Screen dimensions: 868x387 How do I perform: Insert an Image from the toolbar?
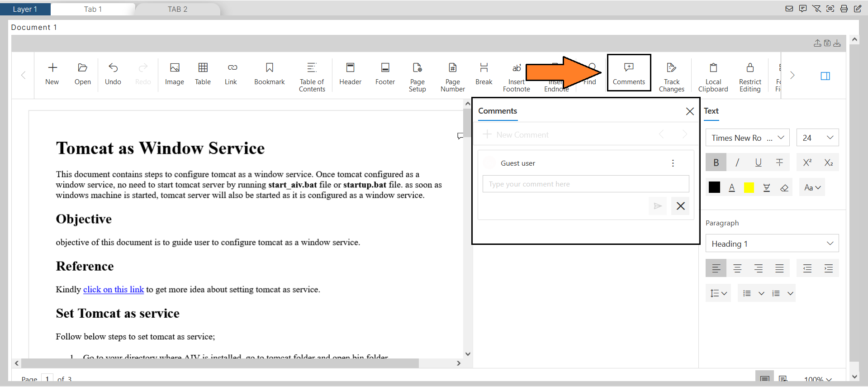click(x=175, y=74)
